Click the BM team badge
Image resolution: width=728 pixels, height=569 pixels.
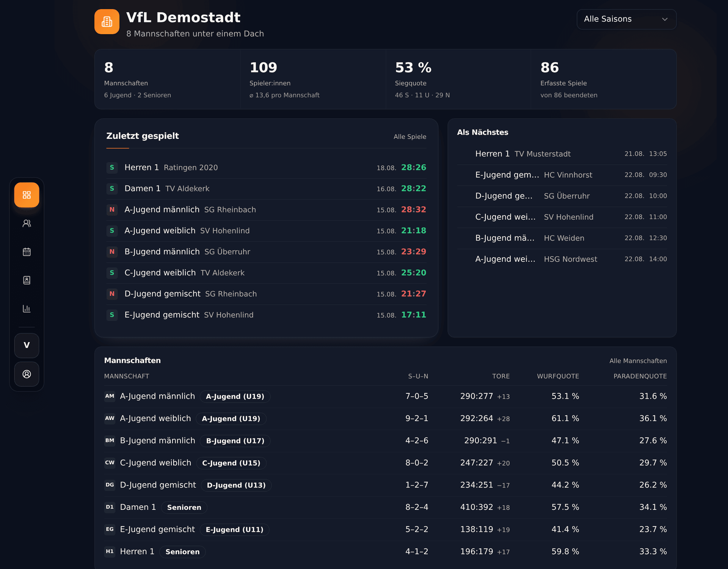(x=110, y=440)
